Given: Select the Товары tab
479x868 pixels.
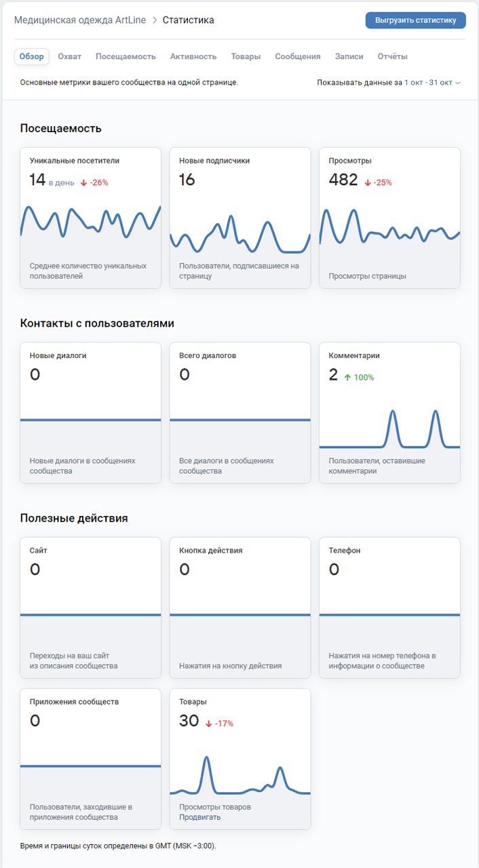Looking at the screenshot, I should (x=246, y=57).
